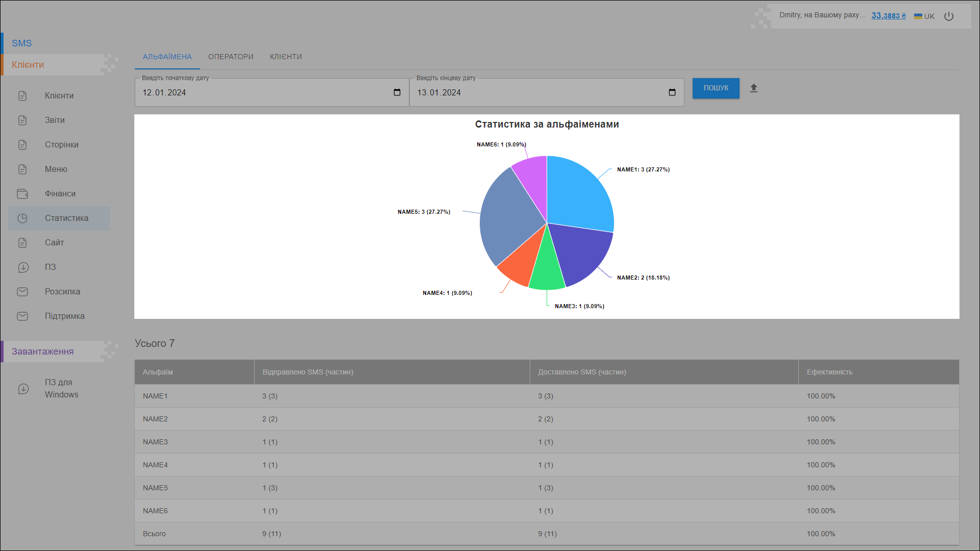Click the Статистика pie chart icon
The height and width of the screenshot is (551, 980).
pyautogui.click(x=22, y=218)
